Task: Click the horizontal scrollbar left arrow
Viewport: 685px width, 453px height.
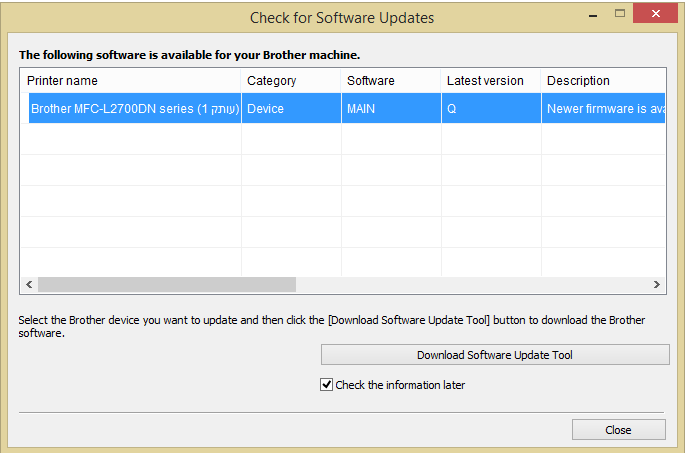Action: pos(29,284)
